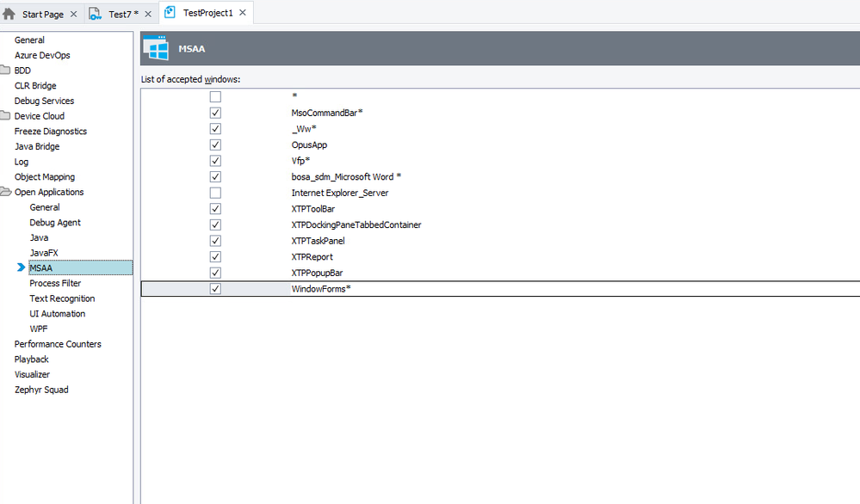Click the Test7 keyword test file icon
The width and height of the screenshot is (860, 504).
point(96,14)
